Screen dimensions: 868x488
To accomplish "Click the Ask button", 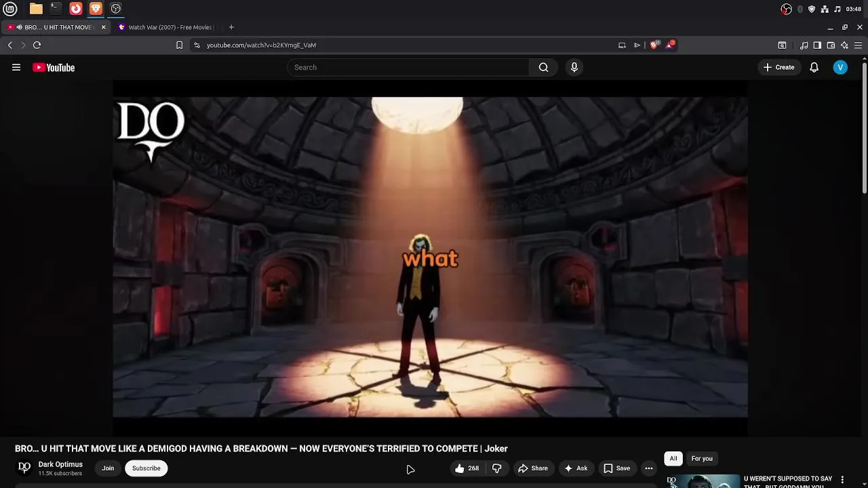I will pos(575,468).
